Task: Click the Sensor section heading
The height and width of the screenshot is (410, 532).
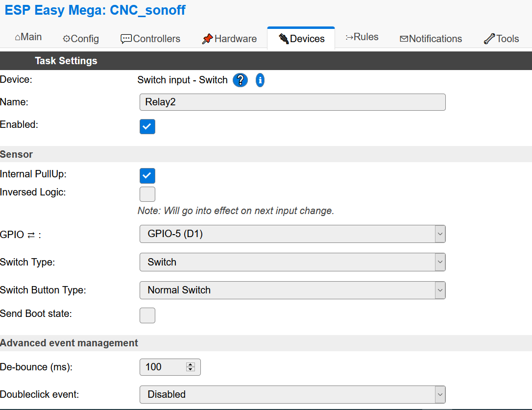Action: click(16, 154)
